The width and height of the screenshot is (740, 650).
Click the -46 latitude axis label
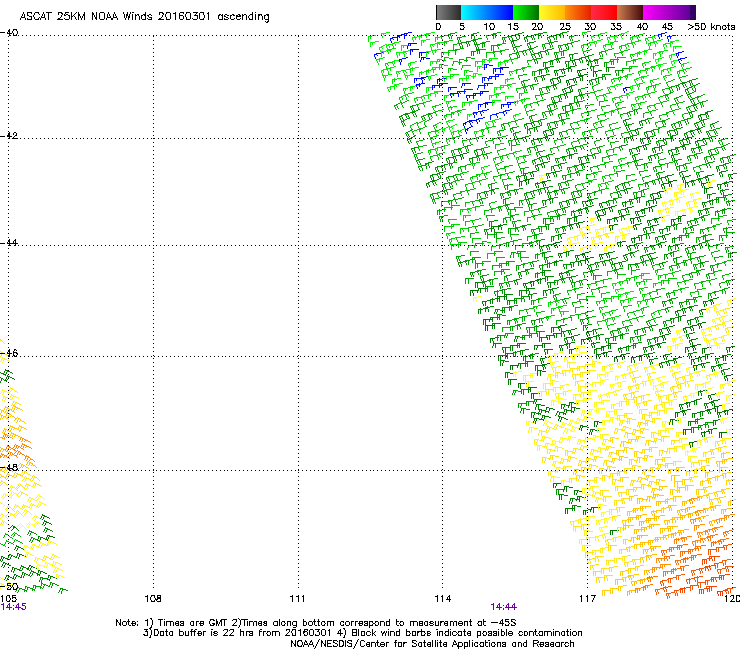coord(9,353)
